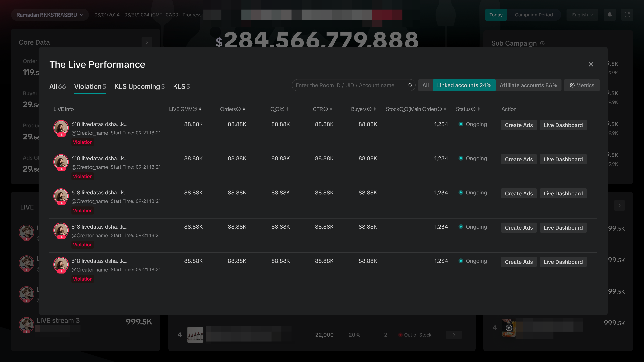This screenshot has height=362, width=644.
Task: Click the search magnifier icon
Action: [x=410, y=85]
